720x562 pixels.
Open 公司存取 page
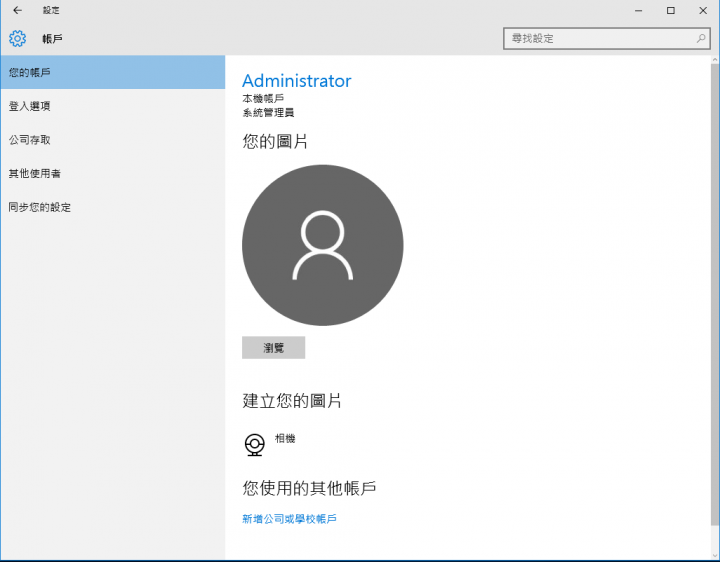coord(113,140)
